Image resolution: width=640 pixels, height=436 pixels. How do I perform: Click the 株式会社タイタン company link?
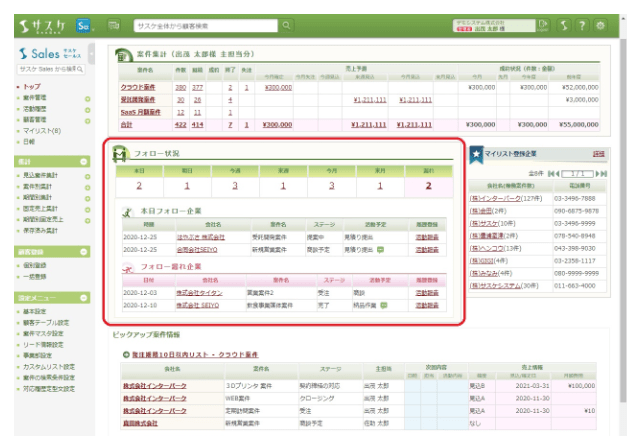tap(197, 292)
